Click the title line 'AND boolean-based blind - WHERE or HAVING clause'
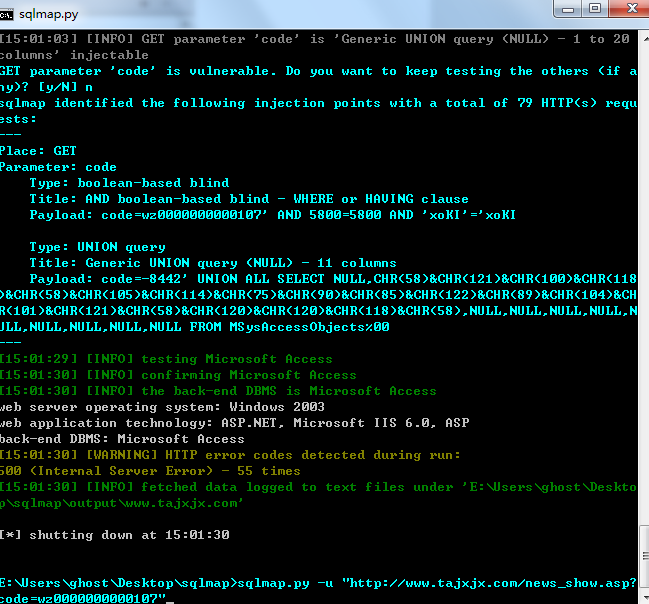The image size is (649, 604). click(249, 199)
